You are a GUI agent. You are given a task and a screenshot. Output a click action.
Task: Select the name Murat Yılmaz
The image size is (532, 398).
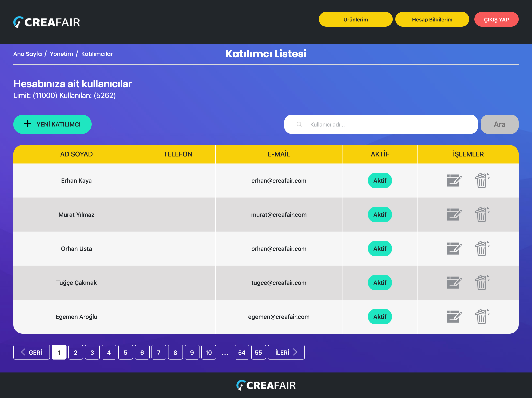tap(76, 215)
